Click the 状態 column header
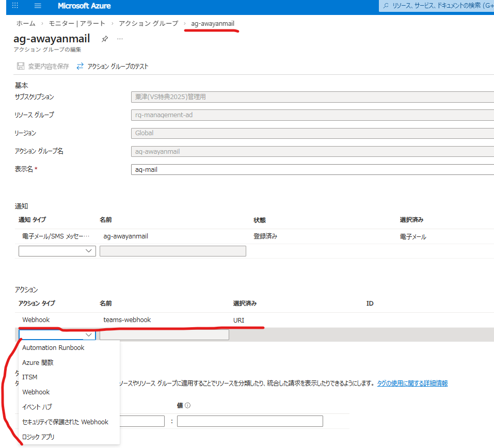This screenshot has width=494, height=448. coord(259,220)
